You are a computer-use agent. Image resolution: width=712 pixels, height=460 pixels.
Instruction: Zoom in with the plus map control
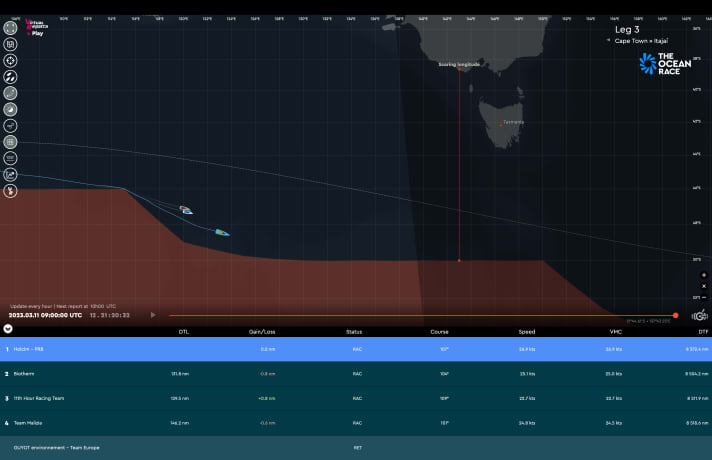click(x=704, y=275)
